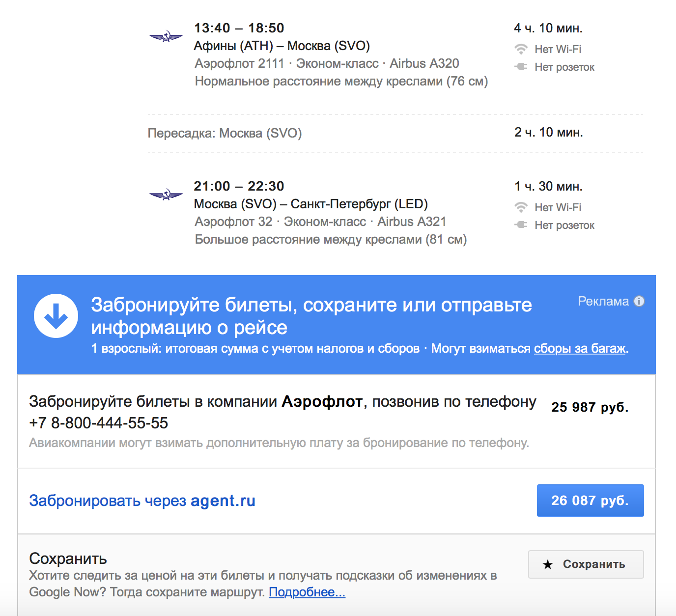Viewport: 676px width, 616px height.
Task: Click the Wi-Fi icon for flight 32
Action: (521, 207)
